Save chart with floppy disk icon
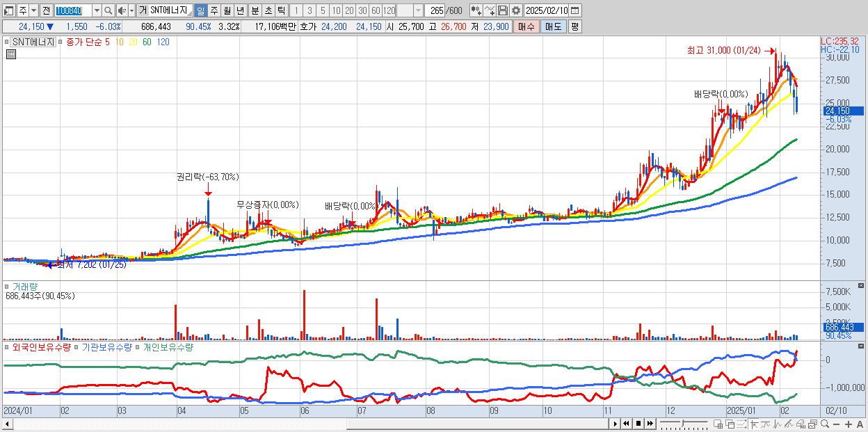The width and height of the screenshot is (868, 432). (502, 10)
